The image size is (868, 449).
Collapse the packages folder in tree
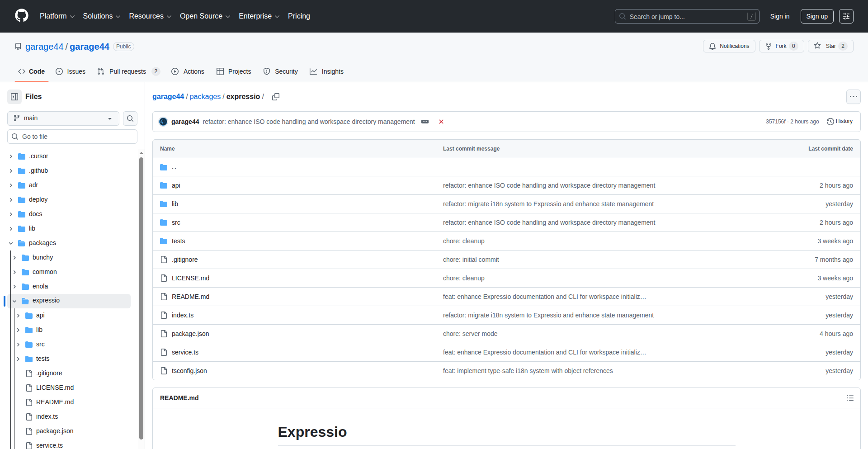[x=11, y=243]
